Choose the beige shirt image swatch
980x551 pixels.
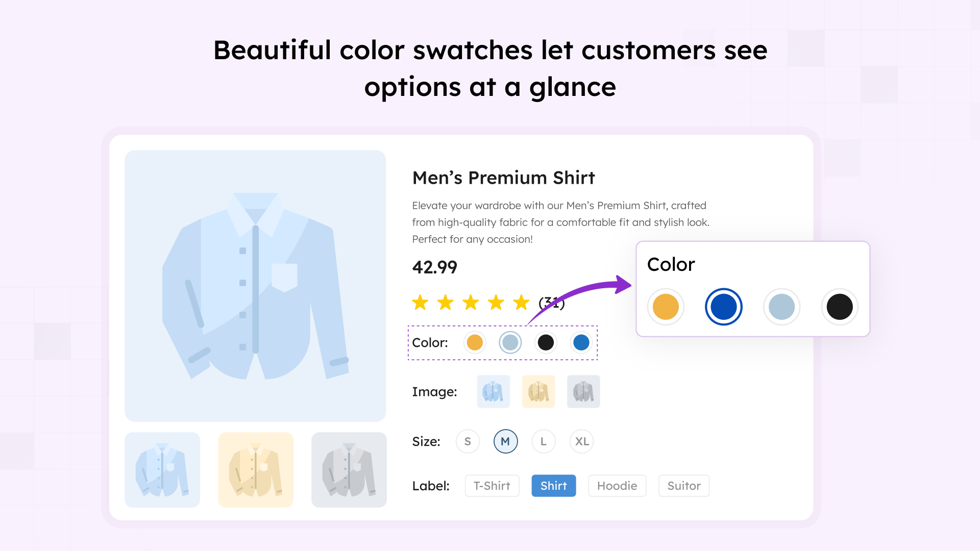point(538,392)
